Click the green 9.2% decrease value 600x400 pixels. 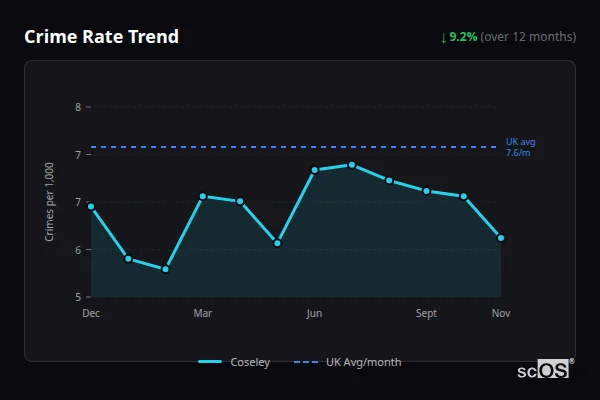(x=463, y=37)
